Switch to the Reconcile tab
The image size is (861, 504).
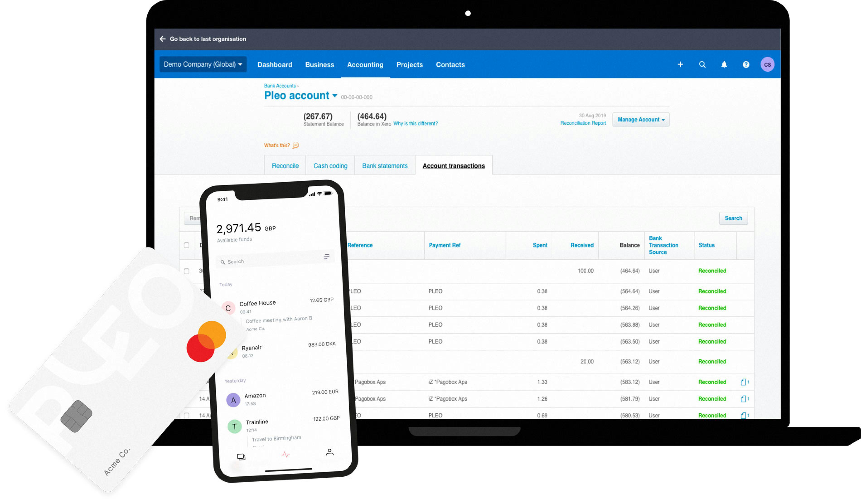pyautogui.click(x=284, y=166)
